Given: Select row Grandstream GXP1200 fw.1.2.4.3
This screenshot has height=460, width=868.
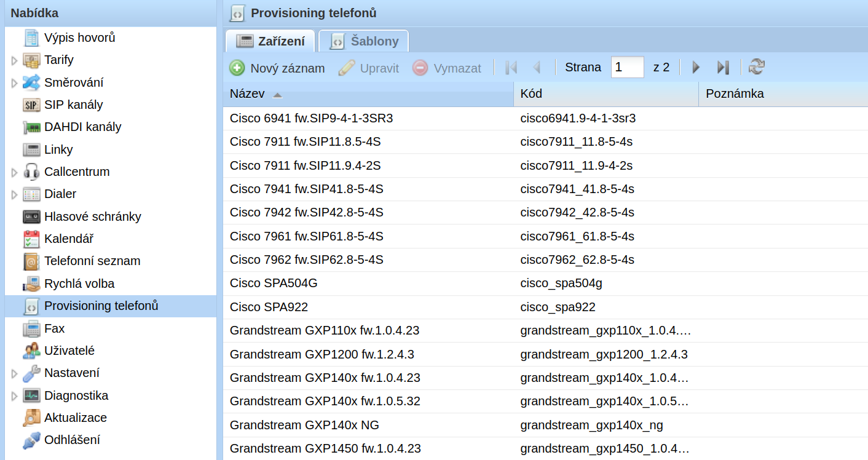Looking at the screenshot, I should [545, 354].
